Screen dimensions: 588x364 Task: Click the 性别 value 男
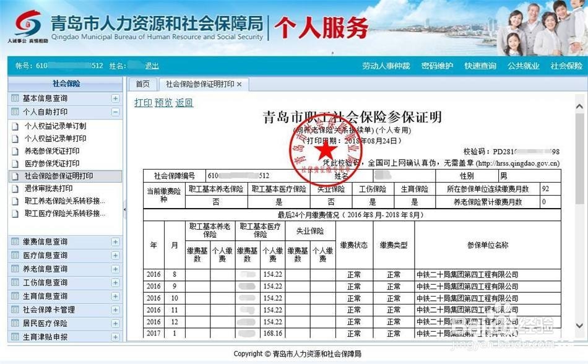coord(504,176)
